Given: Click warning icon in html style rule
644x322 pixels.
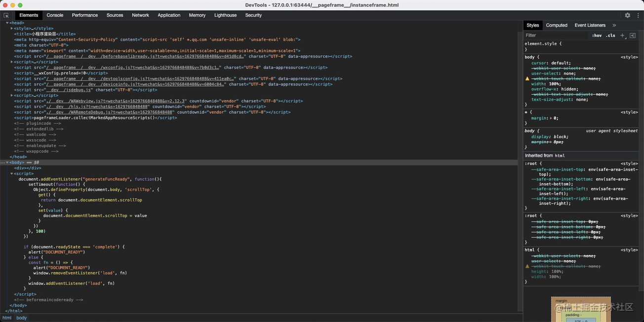Looking at the screenshot, I should [x=527, y=266].
